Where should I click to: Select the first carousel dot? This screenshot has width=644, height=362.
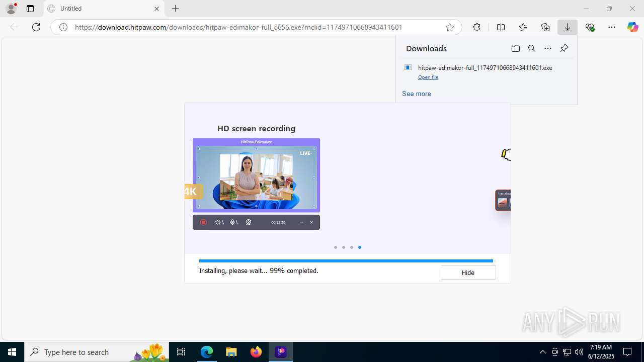pos(336,247)
